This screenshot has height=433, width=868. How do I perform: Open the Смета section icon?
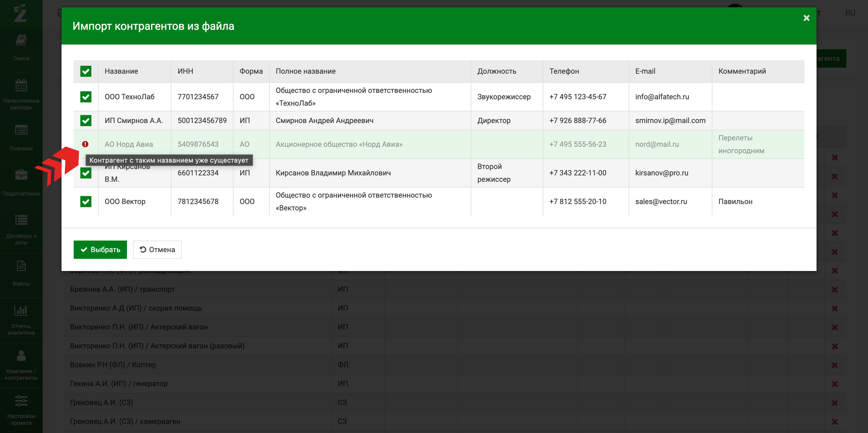click(x=21, y=40)
